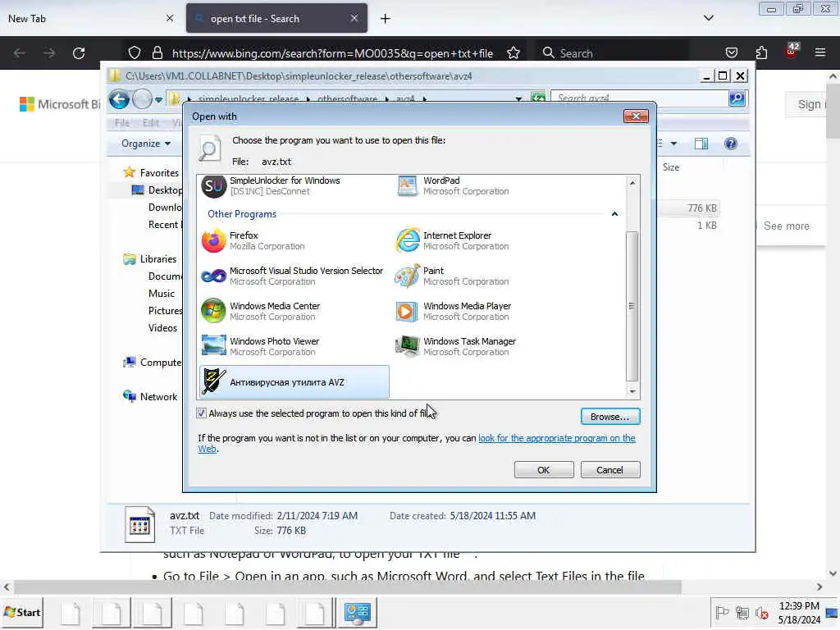Open Explorer help icon
The height and width of the screenshot is (630, 840).
tap(731, 144)
